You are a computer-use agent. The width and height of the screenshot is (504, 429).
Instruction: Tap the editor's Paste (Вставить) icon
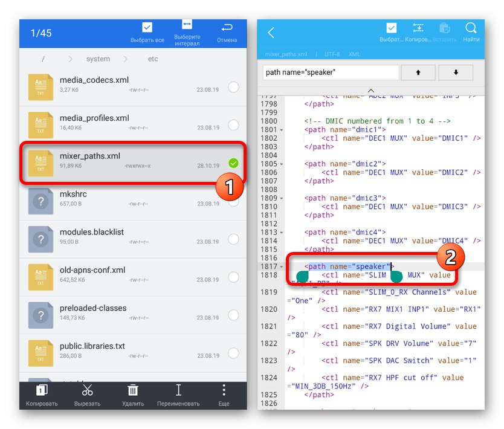pyautogui.click(x=445, y=28)
